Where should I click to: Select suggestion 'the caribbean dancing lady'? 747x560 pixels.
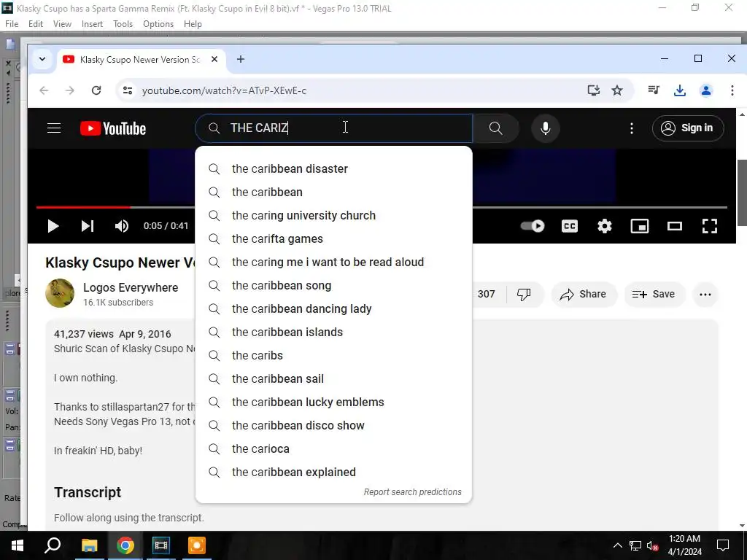tap(333, 309)
